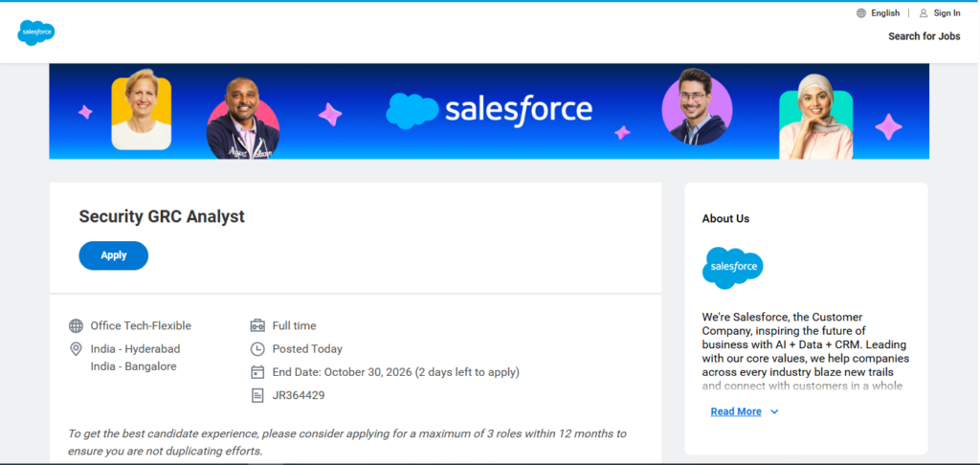The width and height of the screenshot is (980, 465).
Task: Click the We're Salesforce company description
Action: coord(806,351)
